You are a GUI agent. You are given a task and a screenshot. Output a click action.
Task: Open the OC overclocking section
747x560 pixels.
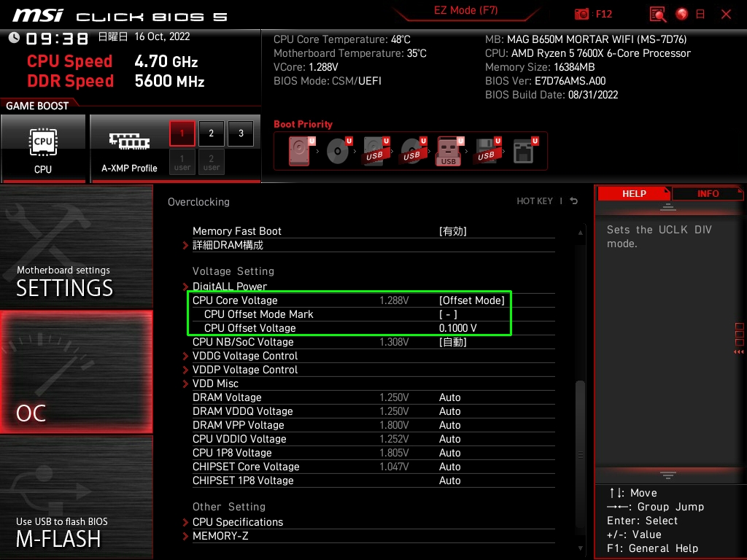coord(76,373)
